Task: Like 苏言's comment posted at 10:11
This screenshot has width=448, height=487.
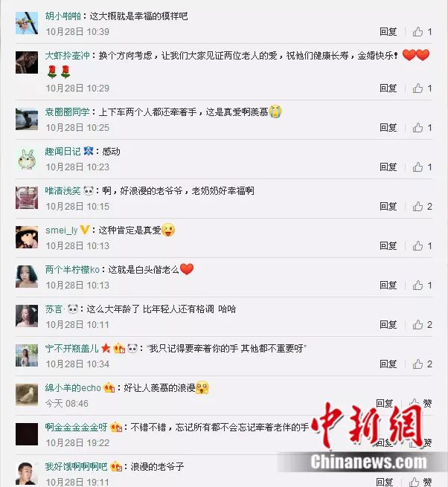Action: pos(417,325)
